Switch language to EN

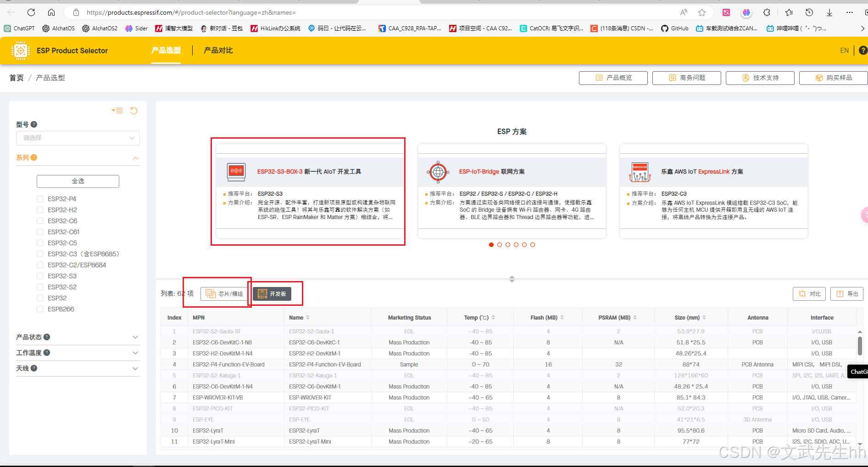[845, 51]
